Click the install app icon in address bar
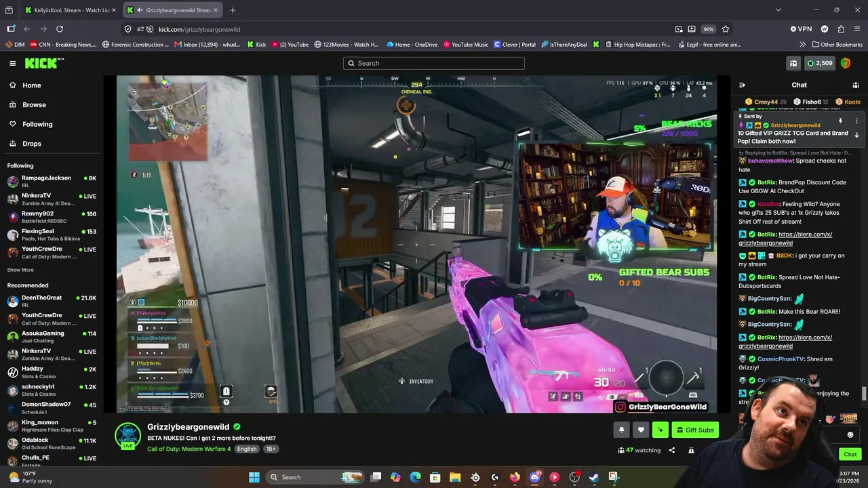 (692, 29)
